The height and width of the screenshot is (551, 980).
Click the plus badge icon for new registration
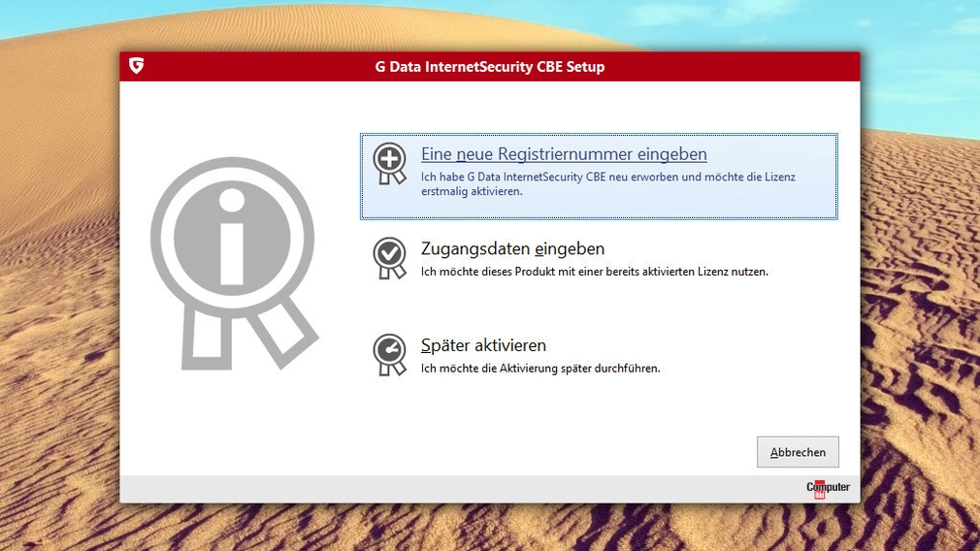pos(389,161)
